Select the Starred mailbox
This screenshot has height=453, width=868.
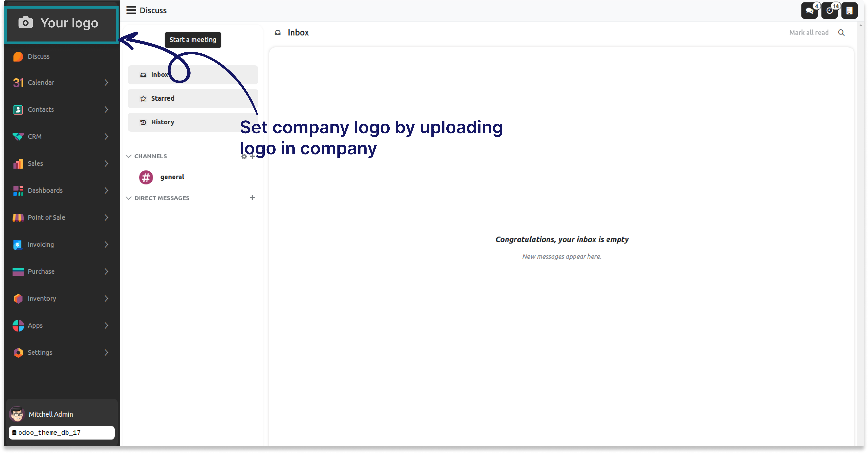(193, 98)
